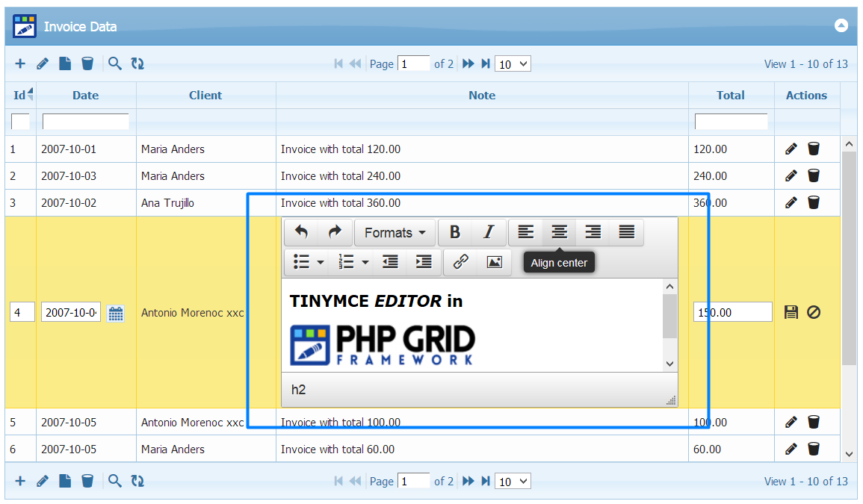Delete the Ana Trujillo row using its trash icon
863x504 pixels.
tap(814, 203)
